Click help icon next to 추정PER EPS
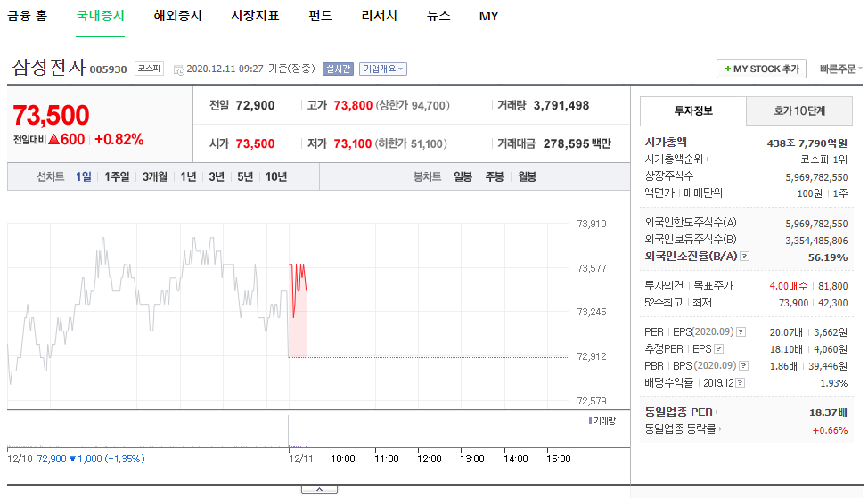868x498 pixels. pyautogui.click(x=718, y=349)
